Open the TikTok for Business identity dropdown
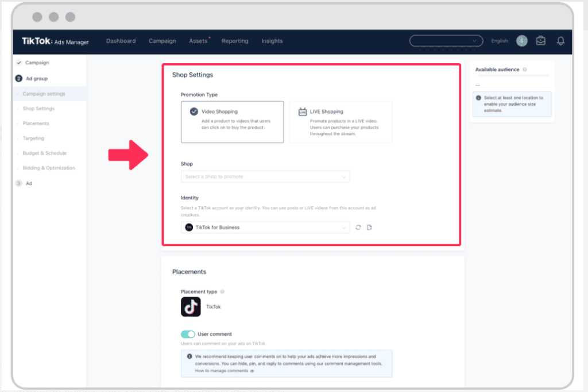The width and height of the screenshot is (588, 392). click(265, 227)
